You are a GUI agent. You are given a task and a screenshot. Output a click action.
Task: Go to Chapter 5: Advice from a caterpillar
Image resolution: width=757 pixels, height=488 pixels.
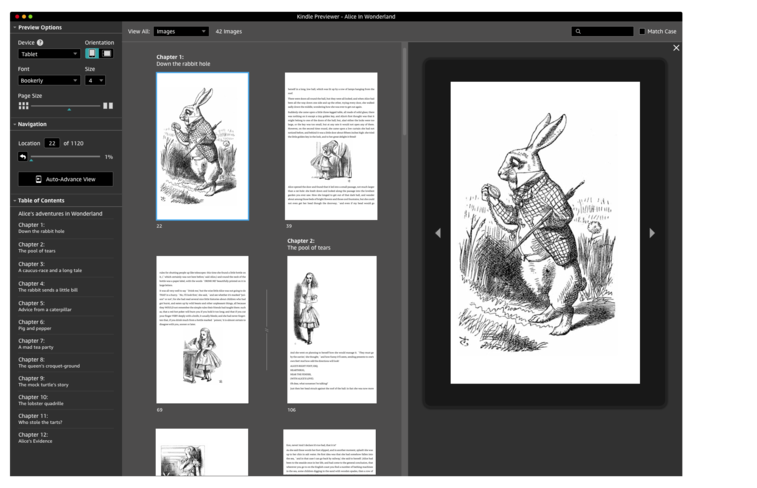point(45,307)
